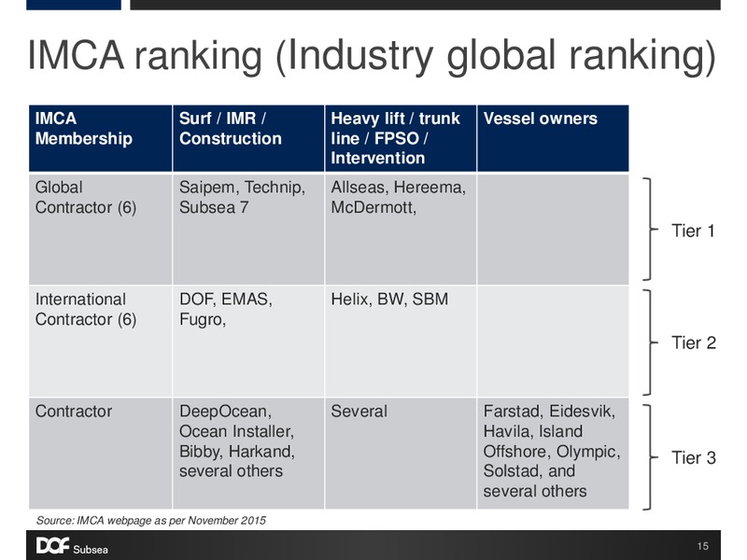Click the slide title 'IMCA ranking (Industry global ranking)'

(372, 56)
